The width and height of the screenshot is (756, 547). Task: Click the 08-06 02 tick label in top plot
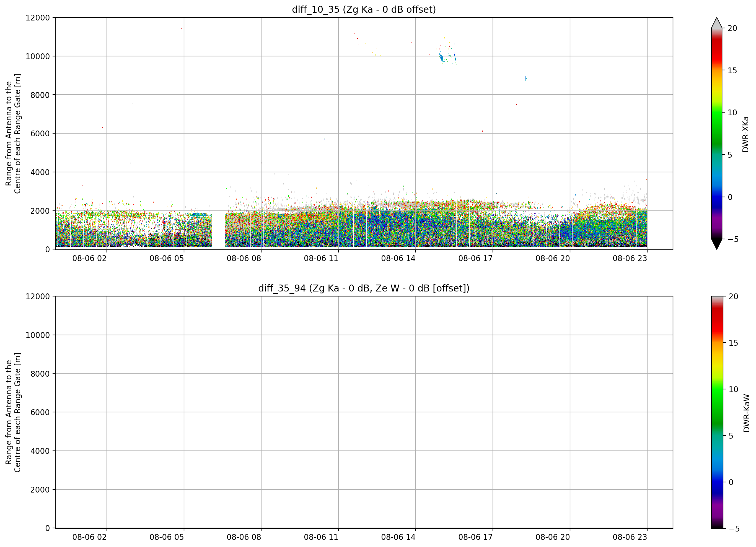[89, 259]
